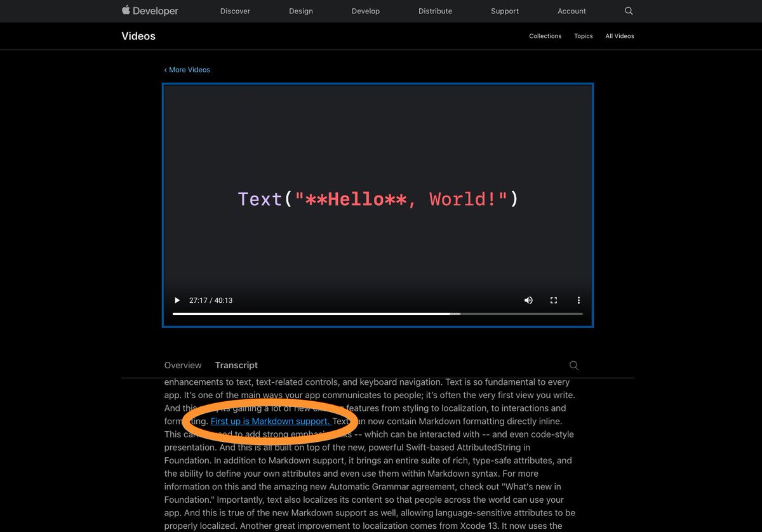Open the Videos section heading
Image resolution: width=762 pixels, height=532 pixels.
[138, 36]
